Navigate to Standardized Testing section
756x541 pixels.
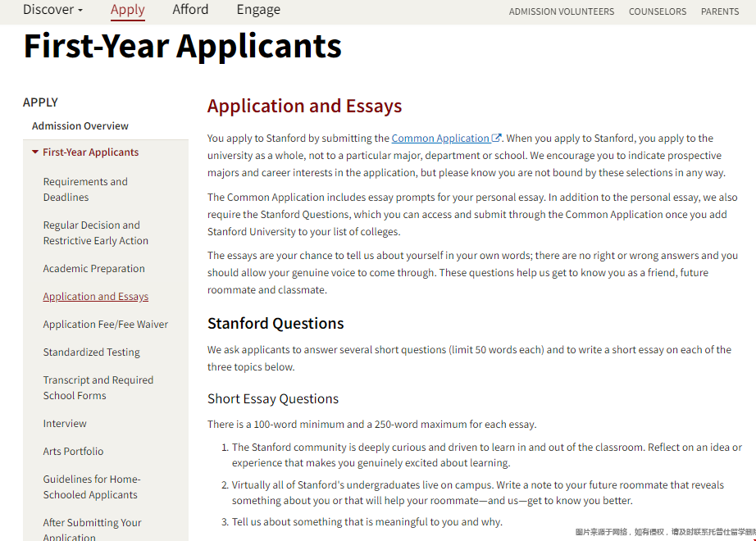coord(91,352)
